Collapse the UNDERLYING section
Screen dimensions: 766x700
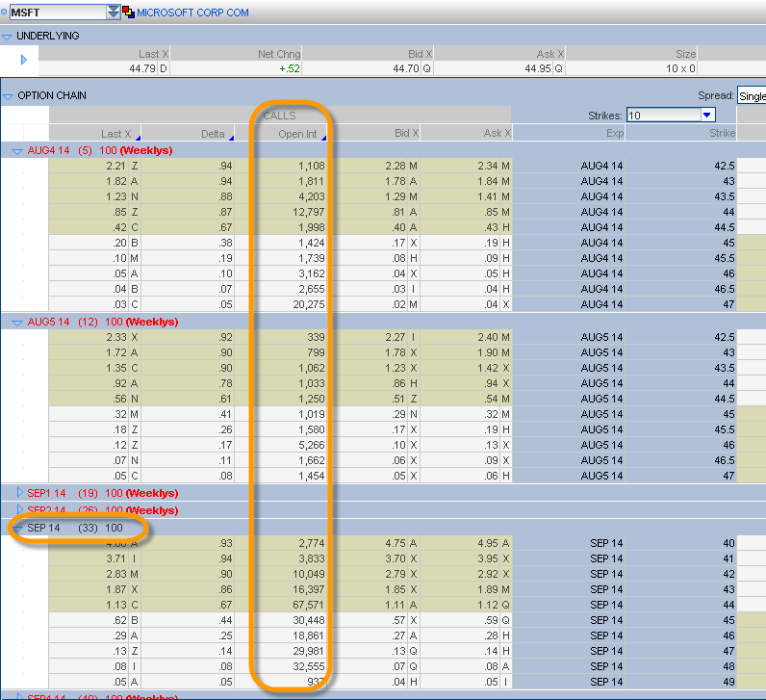click(8, 36)
